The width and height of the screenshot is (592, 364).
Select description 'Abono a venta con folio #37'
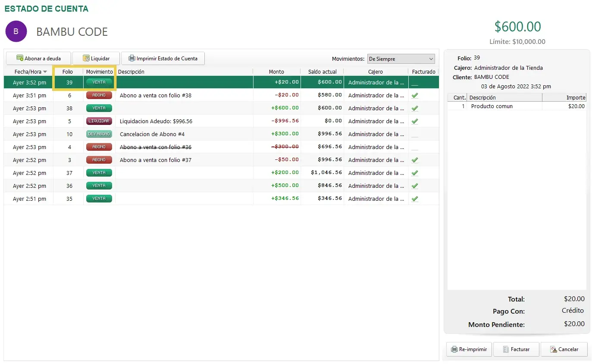point(156,160)
